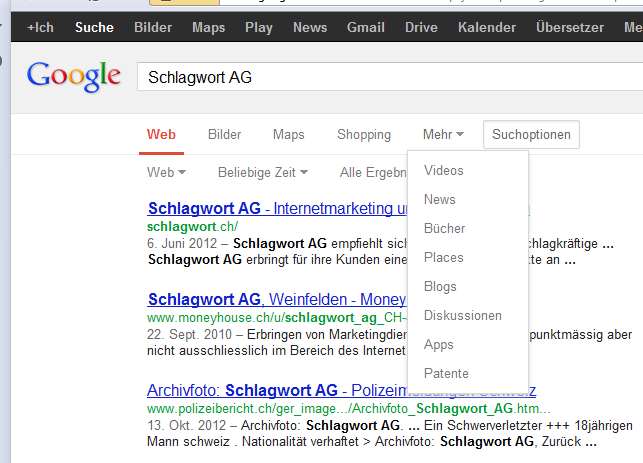Choose Patente from the Mehr menu

coord(446,374)
